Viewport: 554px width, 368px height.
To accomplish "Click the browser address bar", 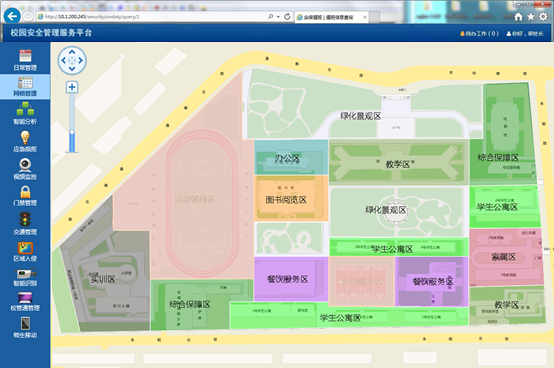I will click(152, 17).
